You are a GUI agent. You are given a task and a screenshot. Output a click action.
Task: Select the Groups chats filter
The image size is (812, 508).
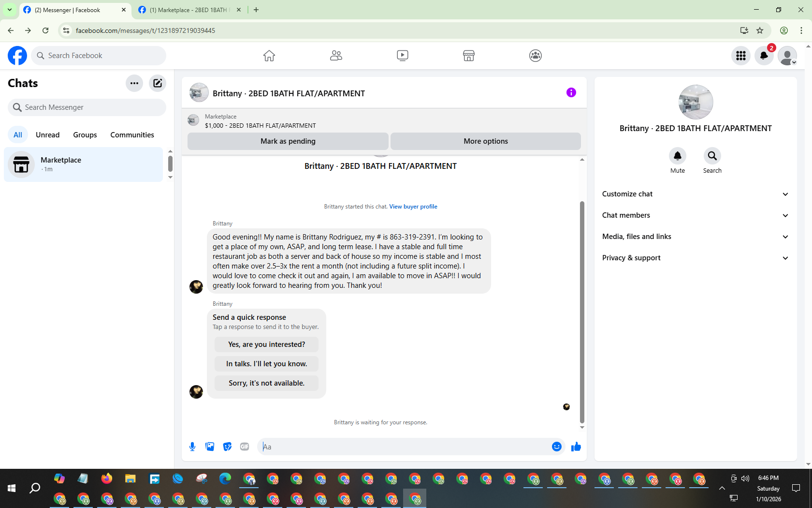tap(85, 135)
